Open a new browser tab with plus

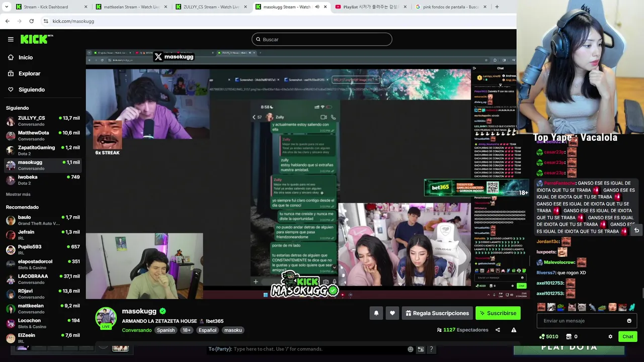(497, 7)
